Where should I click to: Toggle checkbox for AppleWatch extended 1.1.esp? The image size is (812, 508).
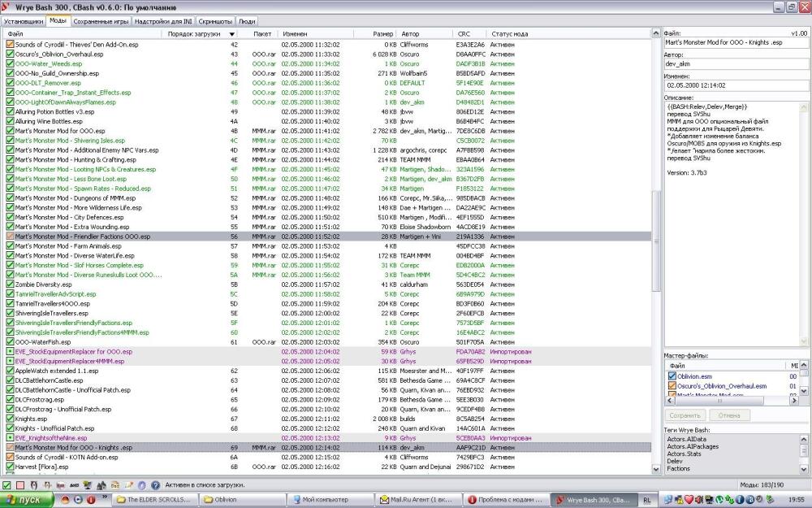point(10,371)
